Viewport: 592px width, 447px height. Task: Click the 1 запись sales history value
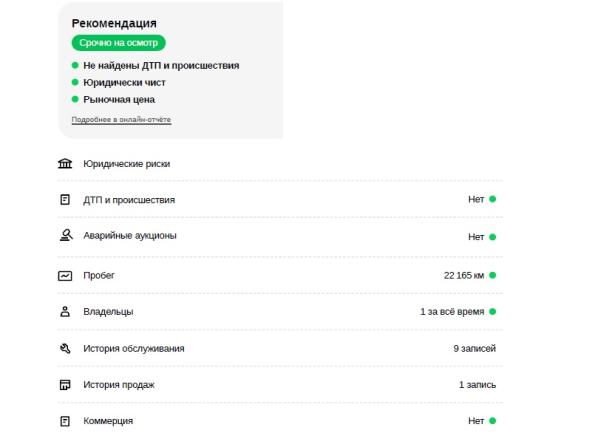[477, 385]
